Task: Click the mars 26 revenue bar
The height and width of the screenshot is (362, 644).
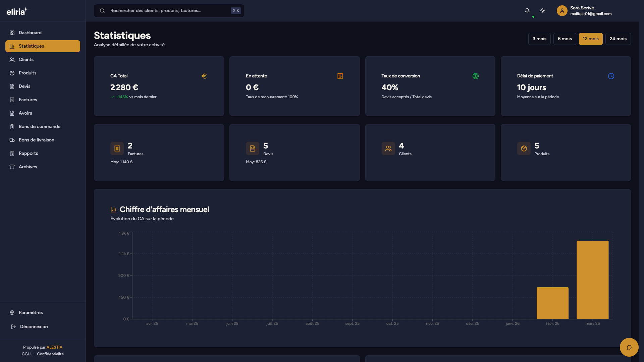Action: point(592,280)
